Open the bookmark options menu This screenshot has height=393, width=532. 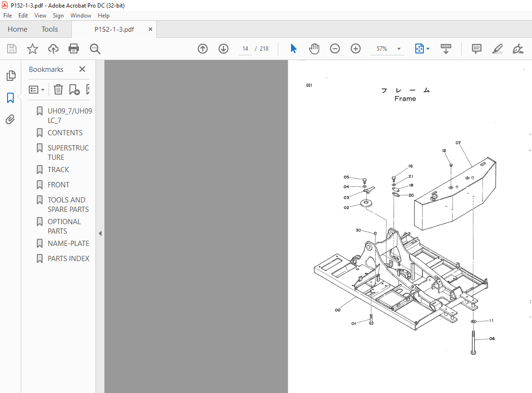coord(36,89)
